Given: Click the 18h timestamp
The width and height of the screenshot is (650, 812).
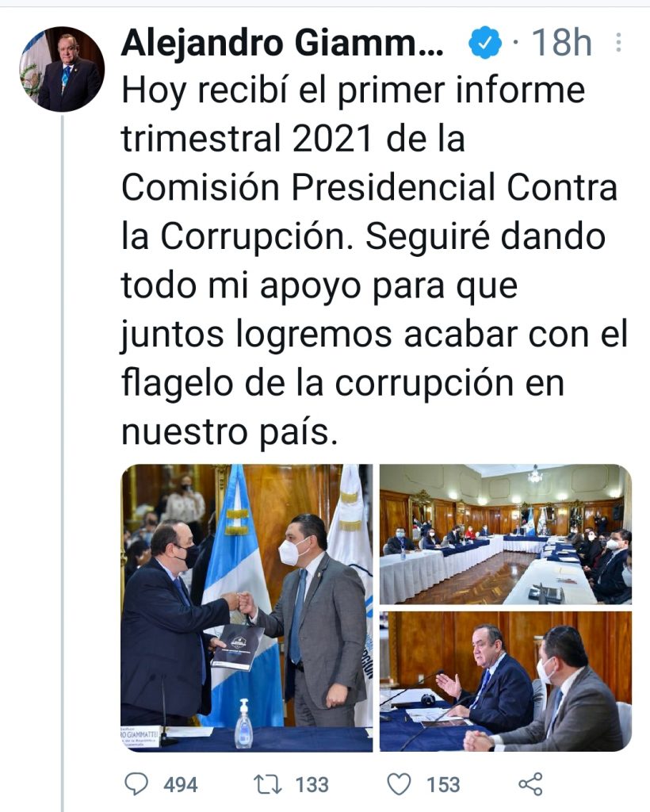Looking at the screenshot, I should [562, 43].
